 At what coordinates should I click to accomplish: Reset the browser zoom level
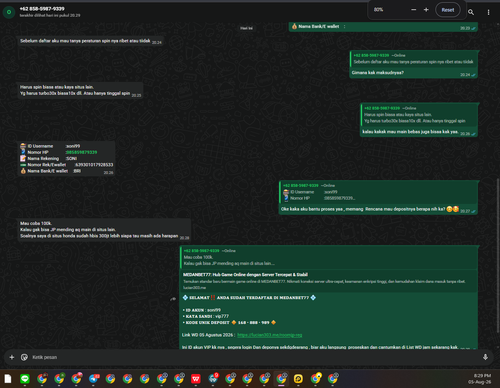[x=448, y=10]
